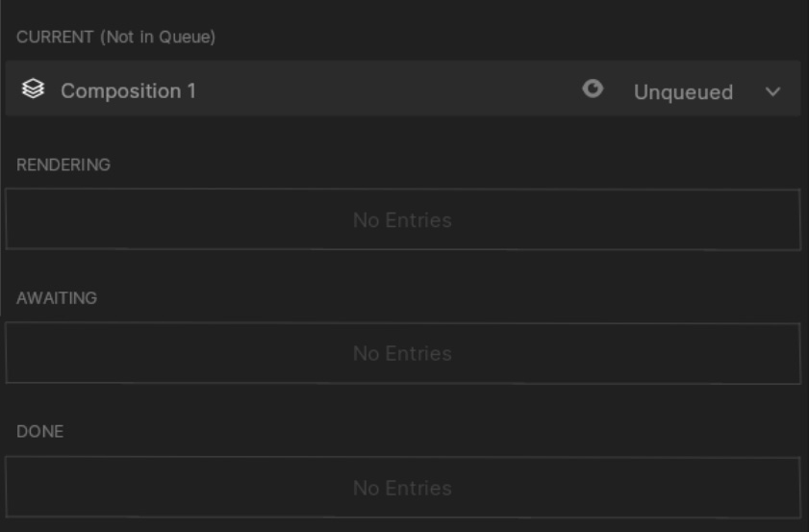Click the DONE section header
Image resolution: width=809 pixels, height=532 pixels.
pos(40,432)
